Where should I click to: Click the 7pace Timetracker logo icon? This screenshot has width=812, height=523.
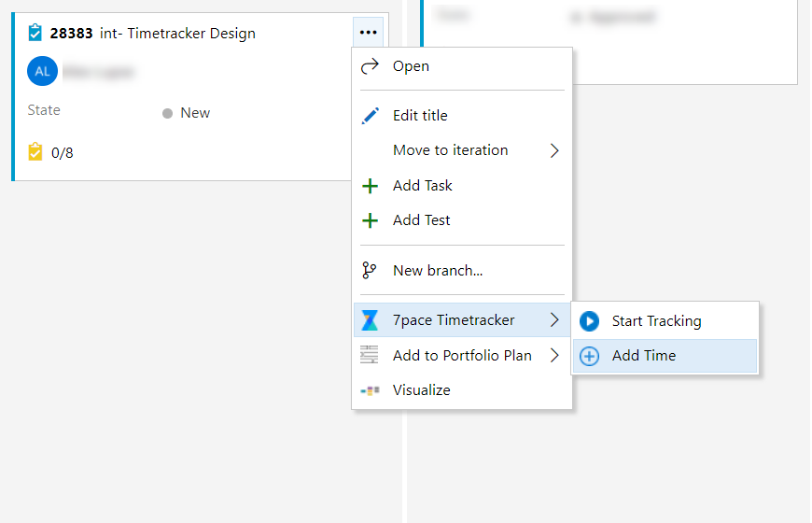tap(370, 320)
